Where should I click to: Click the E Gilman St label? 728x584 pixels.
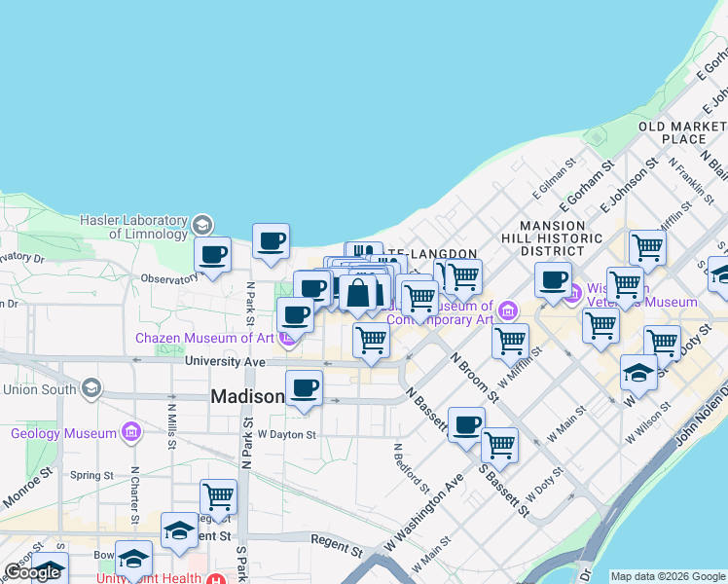tap(555, 179)
